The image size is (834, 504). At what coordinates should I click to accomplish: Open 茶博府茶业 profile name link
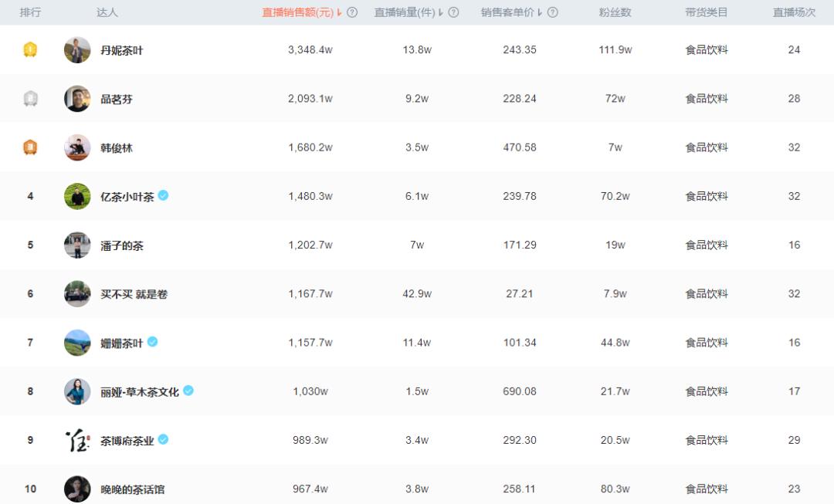click(127, 441)
